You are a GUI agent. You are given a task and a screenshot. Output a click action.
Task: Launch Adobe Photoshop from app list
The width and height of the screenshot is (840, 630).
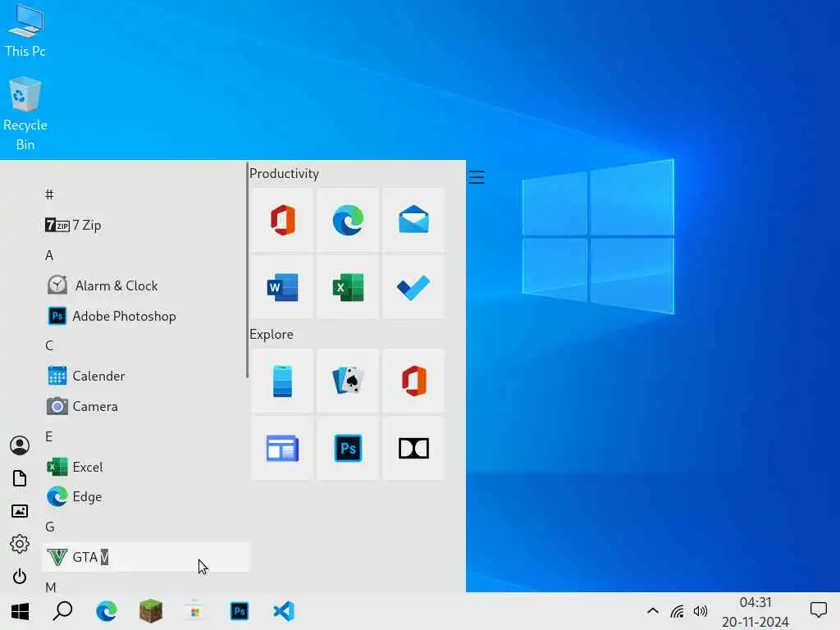click(144, 316)
